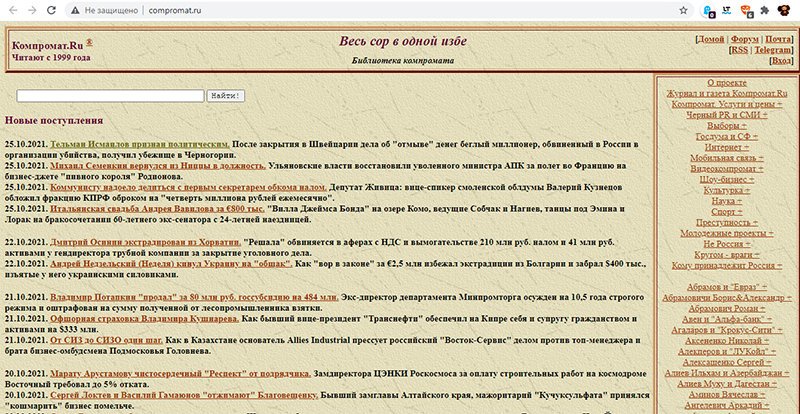
Task: Click the Найти! search button
Action: [x=226, y=96]
